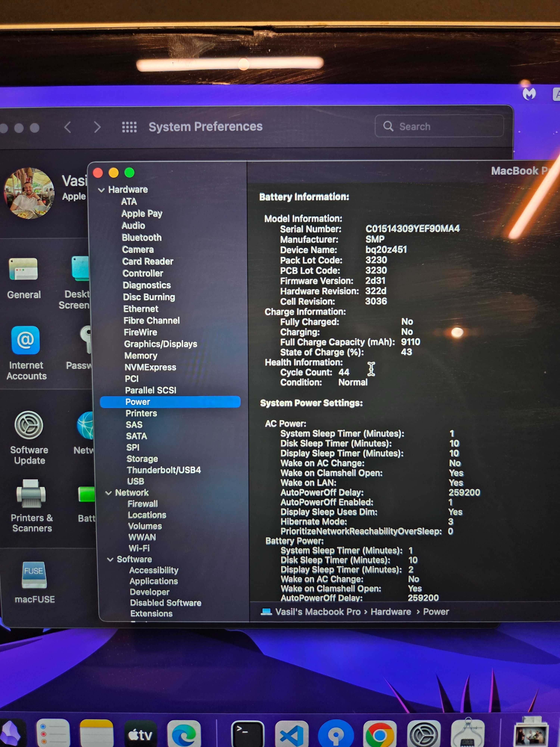Select Storage in the sidebar
This screenshot has width=560, height=747.
[x=142, y=459]
